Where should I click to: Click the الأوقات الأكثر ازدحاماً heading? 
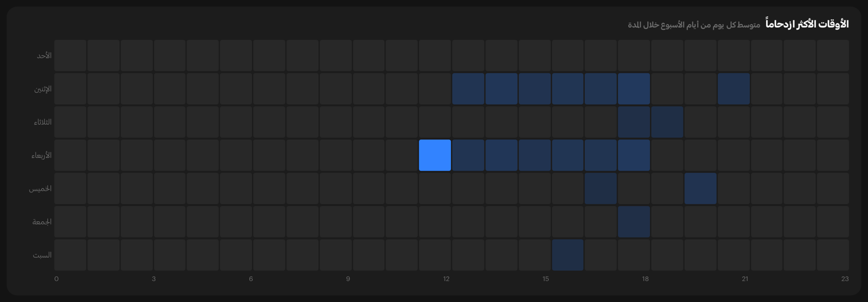coord(807,24)
